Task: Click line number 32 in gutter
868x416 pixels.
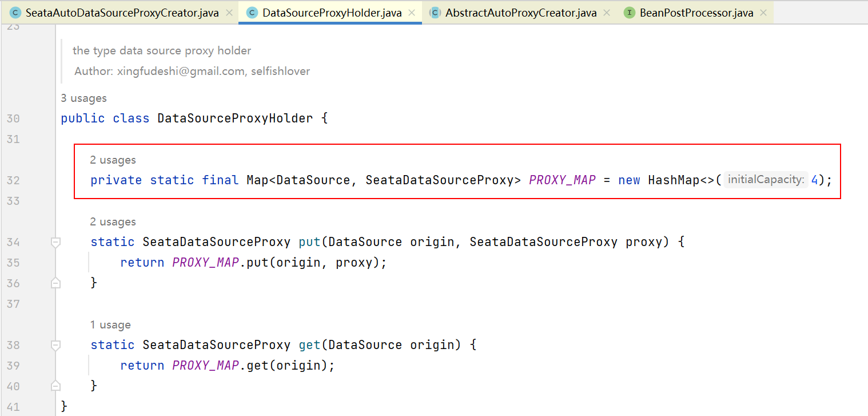Action: (x=13, y=180)
